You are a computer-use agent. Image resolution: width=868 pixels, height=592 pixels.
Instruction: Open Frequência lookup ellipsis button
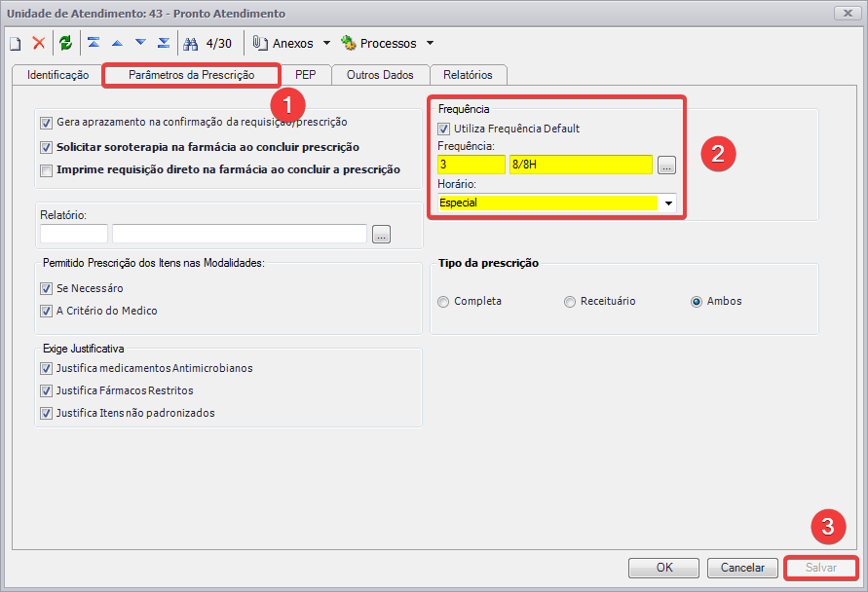coord(666,165)
